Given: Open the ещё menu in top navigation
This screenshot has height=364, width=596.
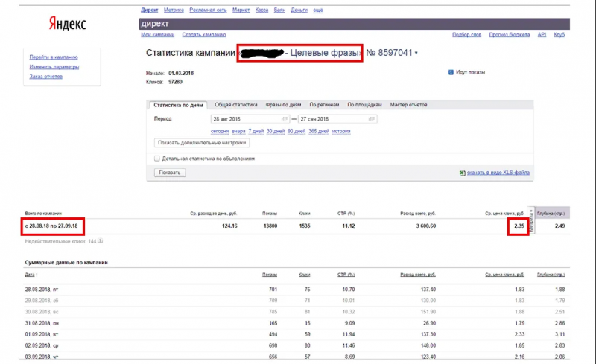Looking at the screenshot, I should coord(318,10).
